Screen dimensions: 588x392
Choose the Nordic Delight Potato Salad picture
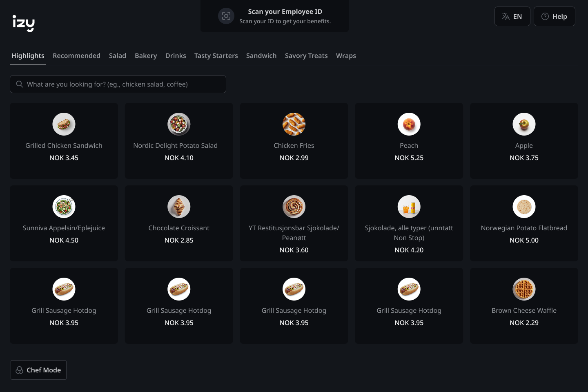(179, 124)
